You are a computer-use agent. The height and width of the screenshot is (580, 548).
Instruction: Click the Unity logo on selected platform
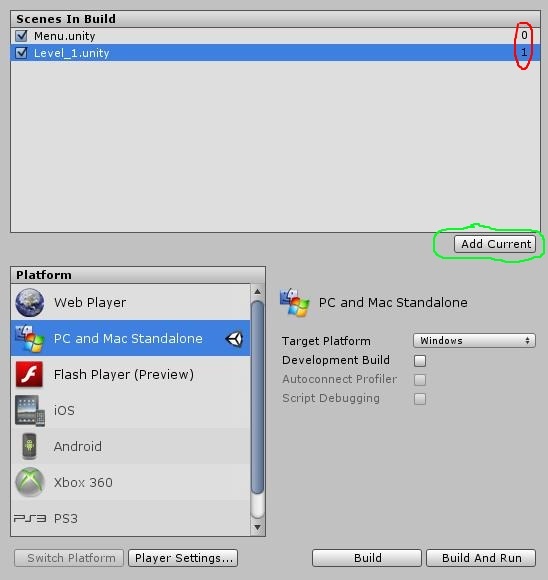tap(234, 338)
